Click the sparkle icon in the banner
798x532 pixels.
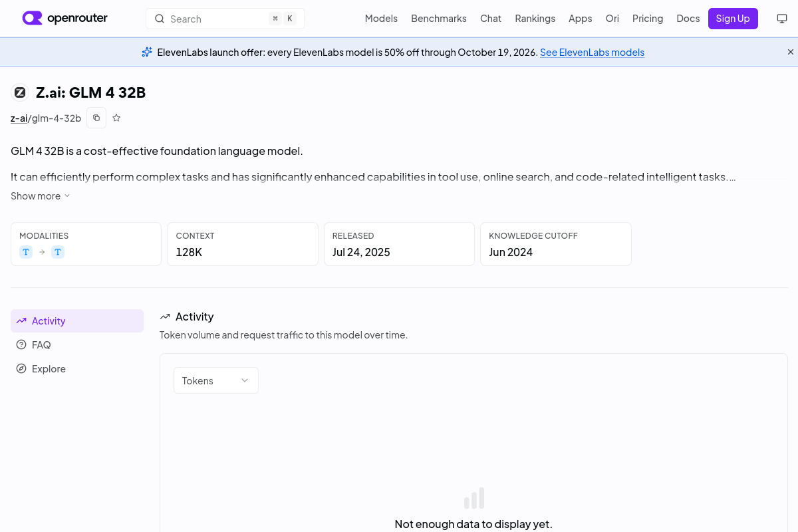147,52
